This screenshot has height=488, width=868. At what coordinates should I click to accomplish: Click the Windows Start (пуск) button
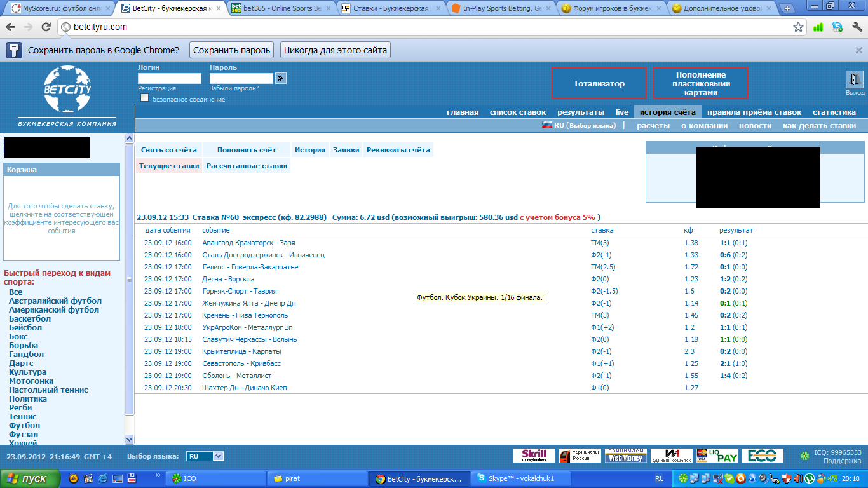pos(31,478)
